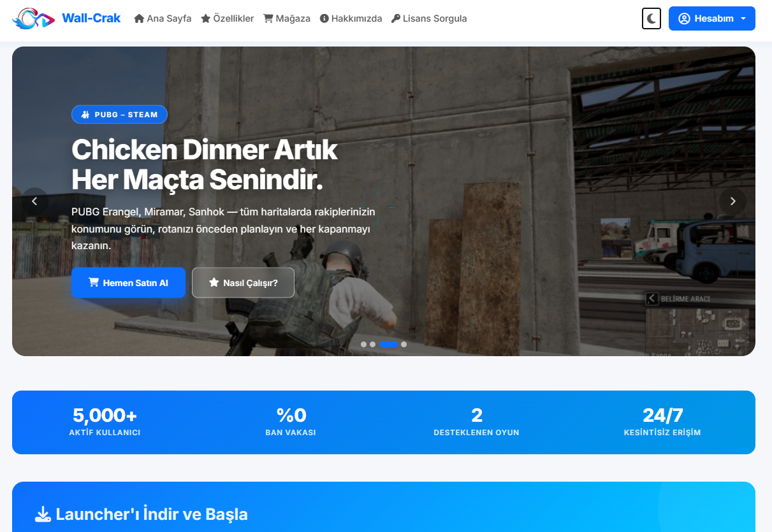The height and width of the screenshot is (532, 772).
Task: Open the Özellikler nav item
Action: pos(227,18)
